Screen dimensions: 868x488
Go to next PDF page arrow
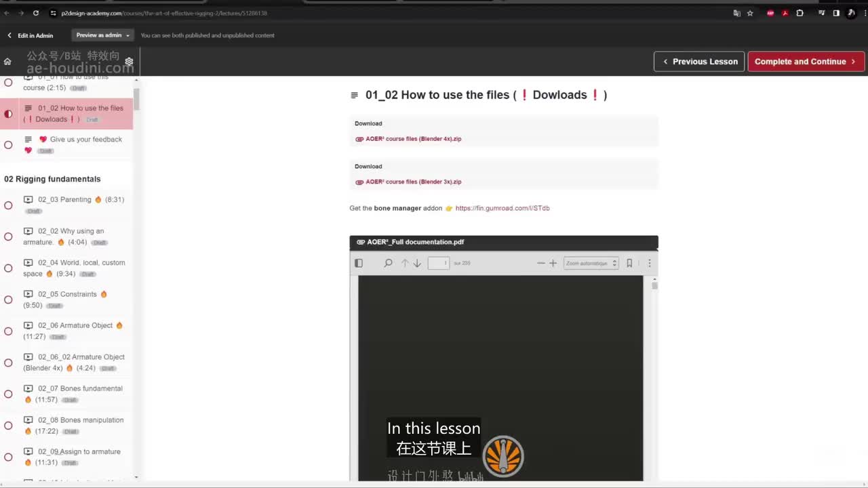click(417, 263)
